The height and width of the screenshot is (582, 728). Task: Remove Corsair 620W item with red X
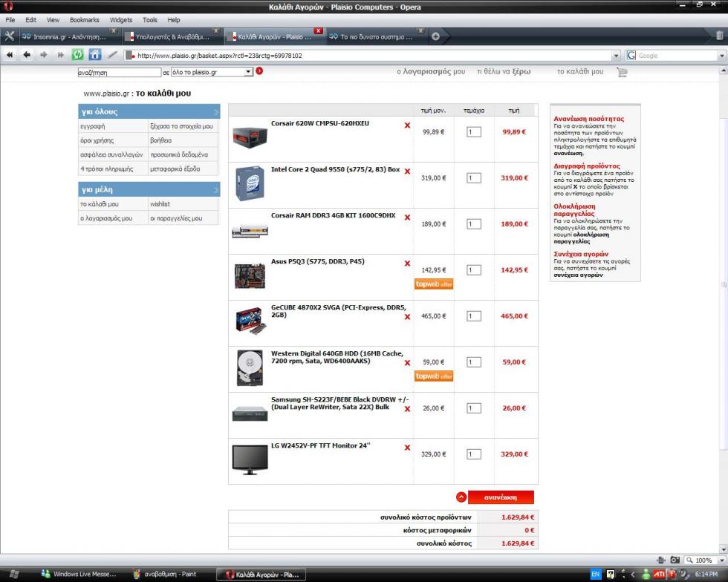click(x=407, y=125)
